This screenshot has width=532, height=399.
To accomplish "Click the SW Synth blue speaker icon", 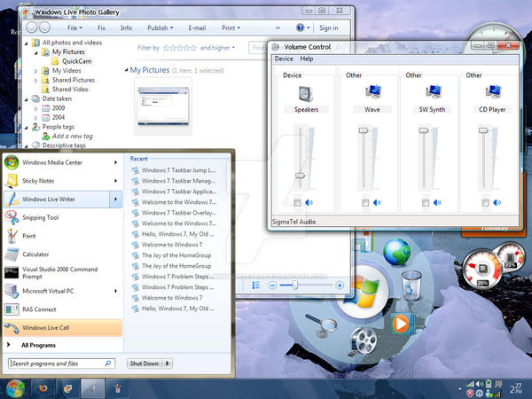I will 437,202.
